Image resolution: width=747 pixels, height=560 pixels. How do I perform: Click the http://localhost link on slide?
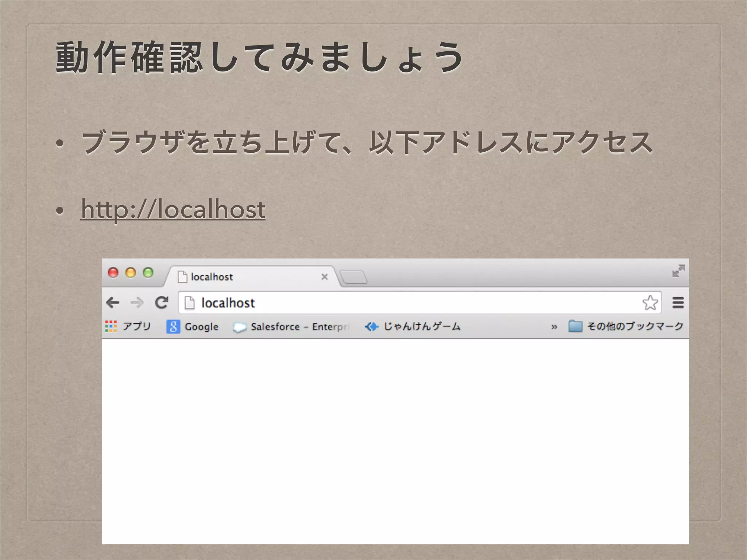click(173, 210)
